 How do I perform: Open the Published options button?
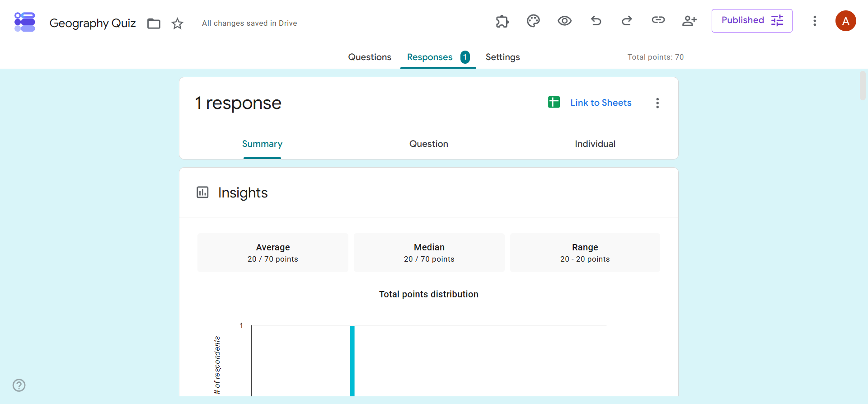(x=752, y=21)
